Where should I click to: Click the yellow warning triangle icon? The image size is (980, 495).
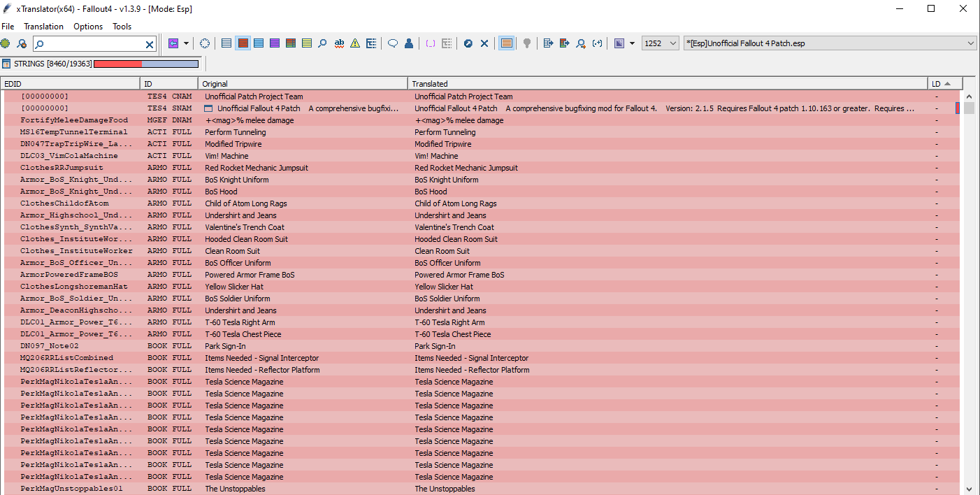[355, 43]
